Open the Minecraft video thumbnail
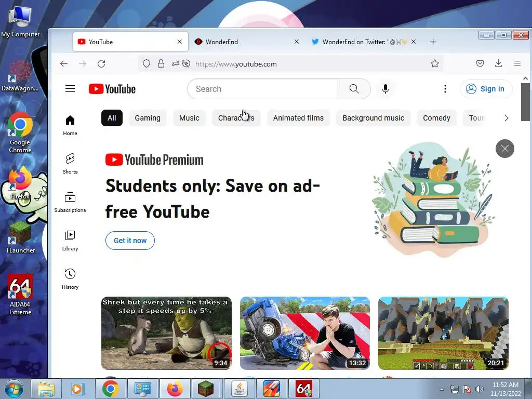 (x=443, y=333)
